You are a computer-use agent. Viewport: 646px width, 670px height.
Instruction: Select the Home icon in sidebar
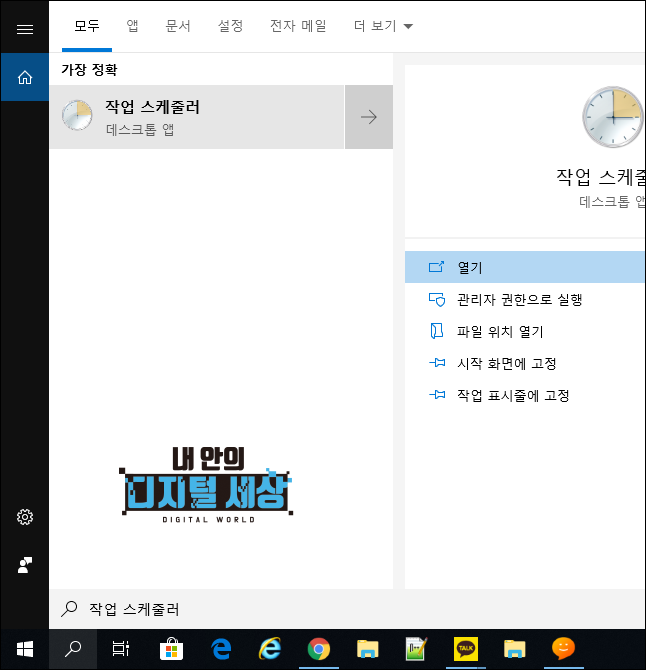[25, 77]
